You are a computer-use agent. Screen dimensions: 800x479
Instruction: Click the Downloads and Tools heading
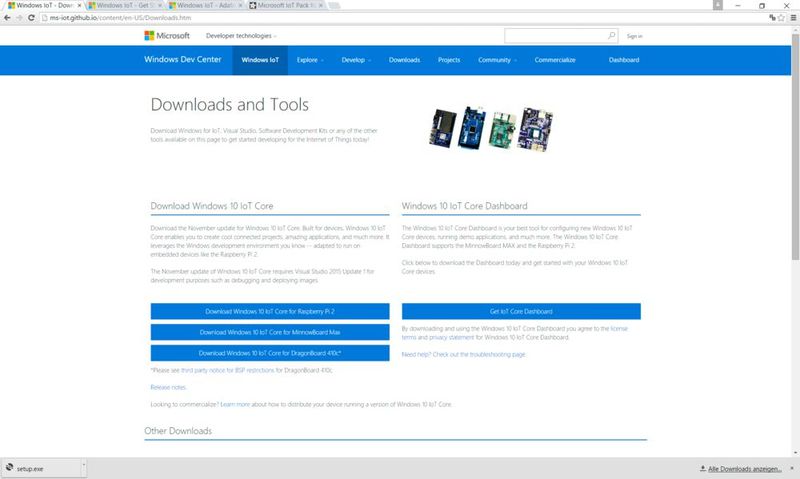[x=230, y=105]
